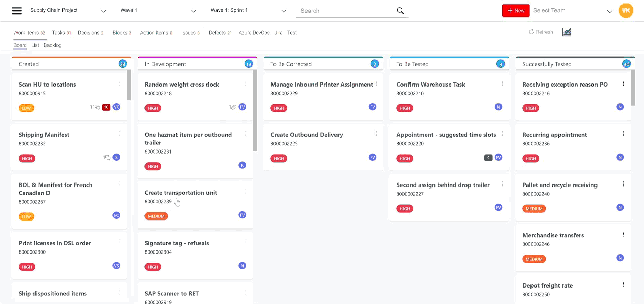Open the Wave 1: Sprint 1 selector
The height and width of the screenshot is (304, 644).
click(x=284, y=11)
